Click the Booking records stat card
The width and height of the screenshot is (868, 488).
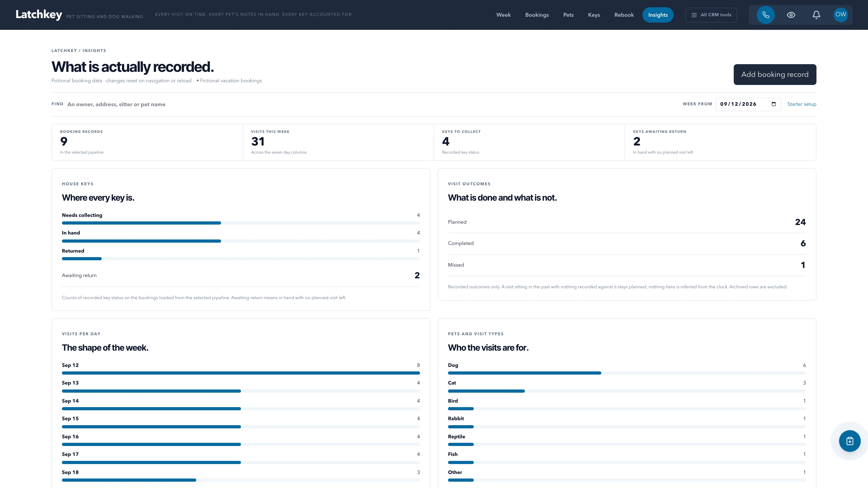pos(147,142)
